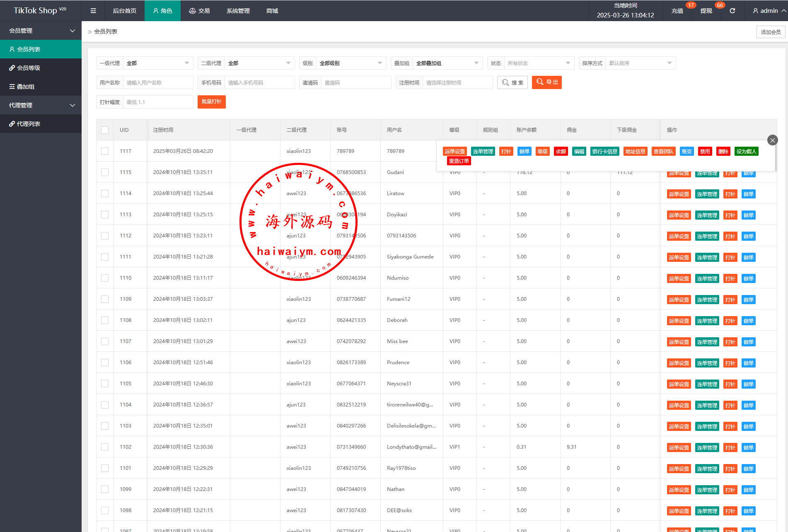Viewport: 788px width, 532px height.
Task: Open the 排序方式 sort dropdown
Action: [640, 63]
